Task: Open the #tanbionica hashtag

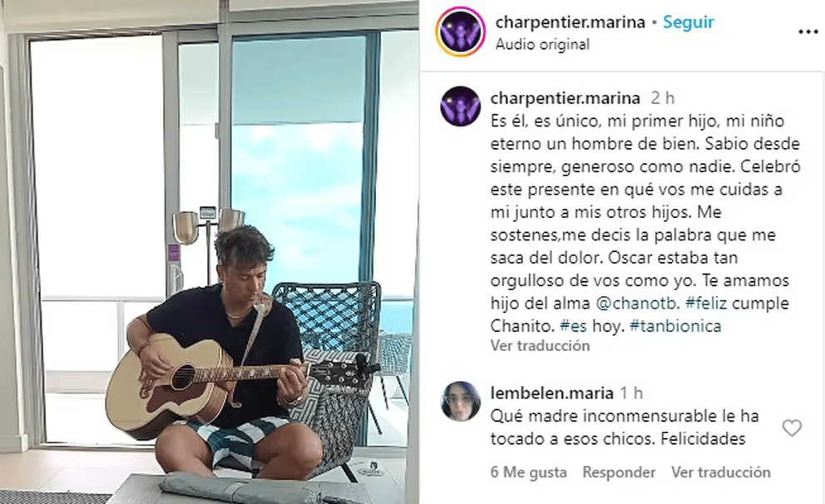Action: [x=675, y=326]
